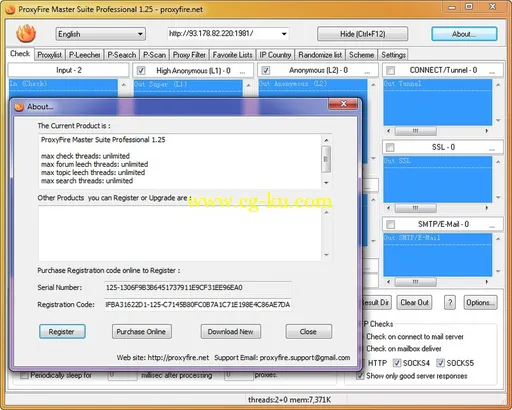Click the Options... button
The image size is (512, 410).
[480, 302]
